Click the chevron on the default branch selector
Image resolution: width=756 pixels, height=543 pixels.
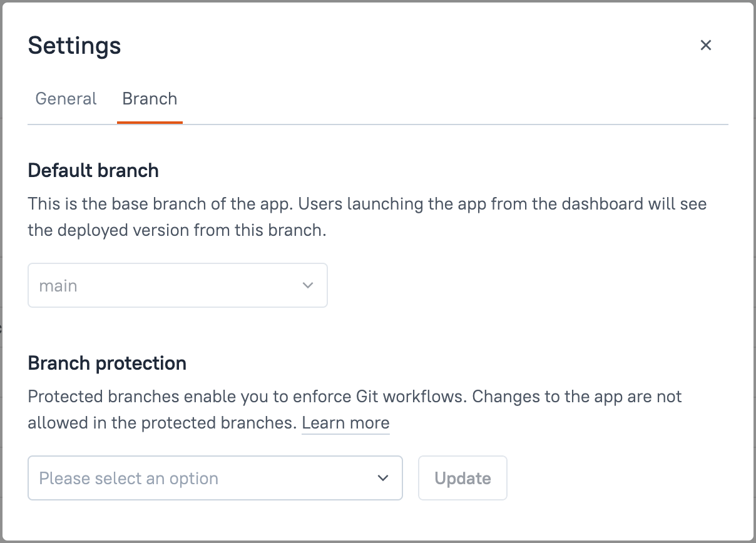pos(307,285)
